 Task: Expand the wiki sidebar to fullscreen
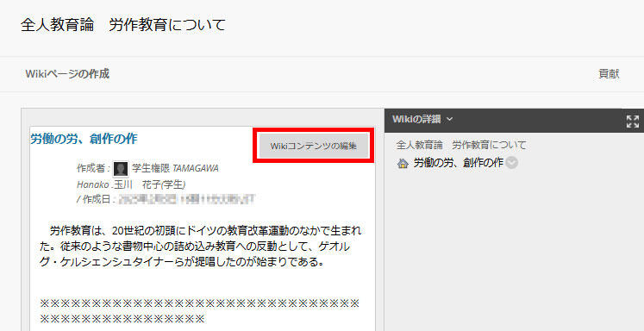pos(632,122)
